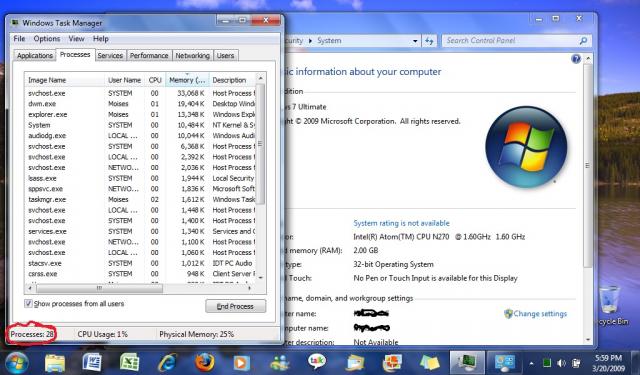Open Google Talk from the taskbar
The image size is (640, 375).
pyautogui.click(x=317, y=362)
